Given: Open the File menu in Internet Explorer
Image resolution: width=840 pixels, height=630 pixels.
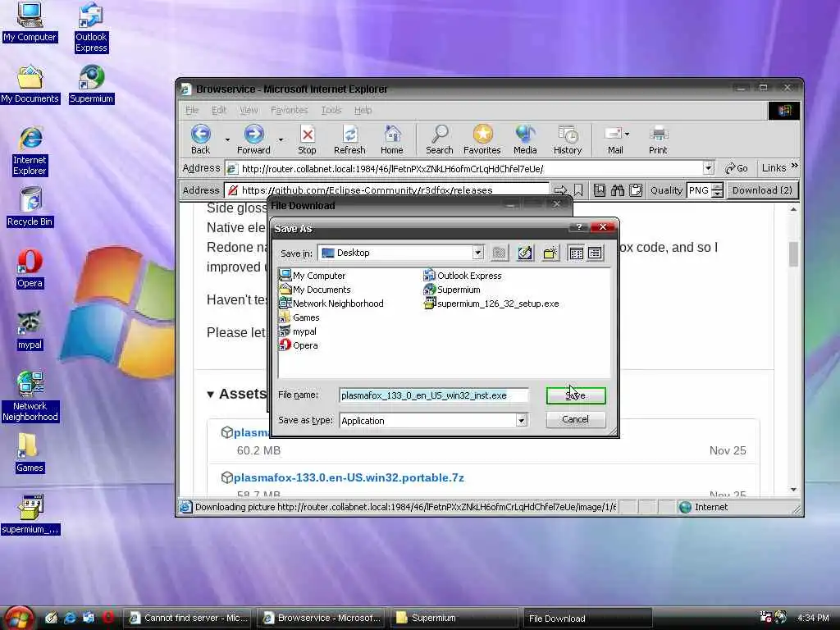Looking at the screenshot, I should (x=192, y=110).
